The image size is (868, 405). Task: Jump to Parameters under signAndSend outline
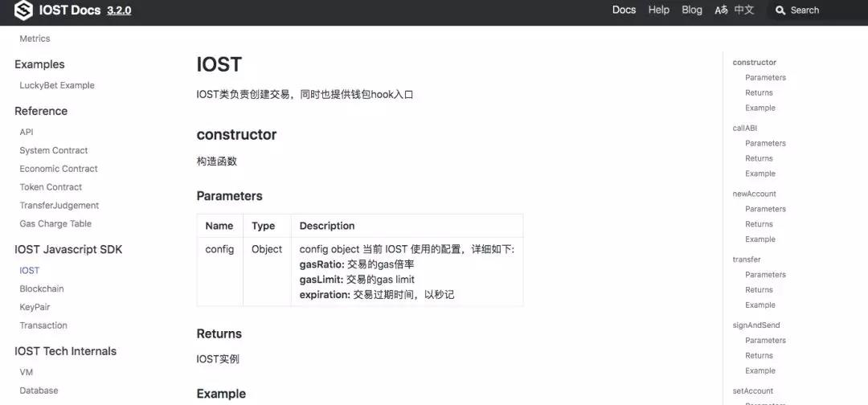pos(766,341)
